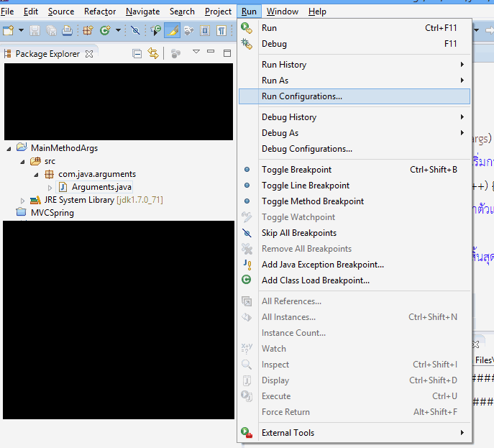Viewport: 494px width, 448px height.
Task: Open the Window menu
Action: (283, 12)
